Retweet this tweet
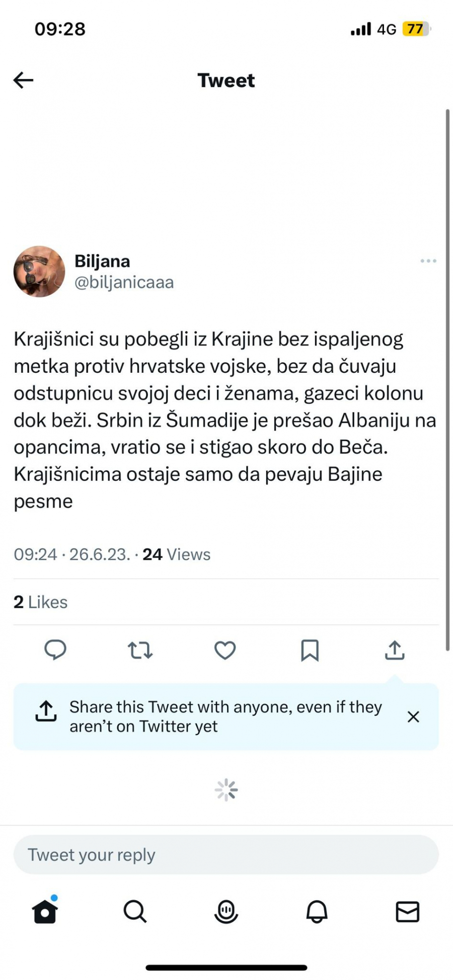Viewport: 453px width, 980px height. pos(140,650)
